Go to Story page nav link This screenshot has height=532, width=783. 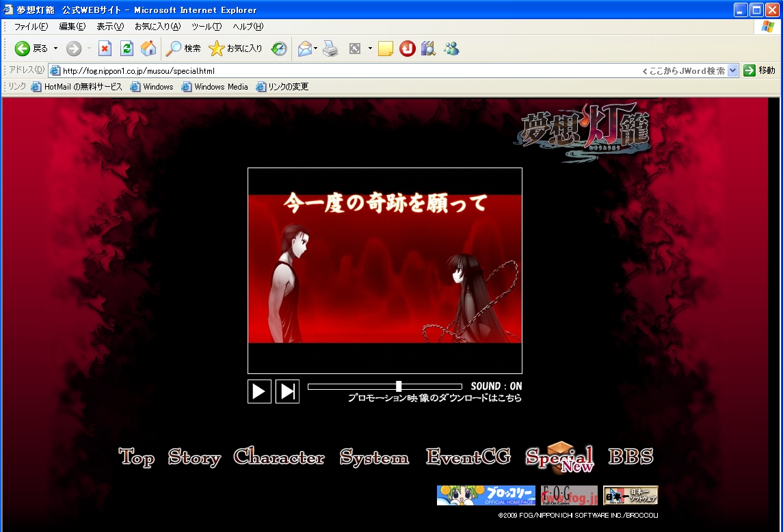[x=195, y=457]
